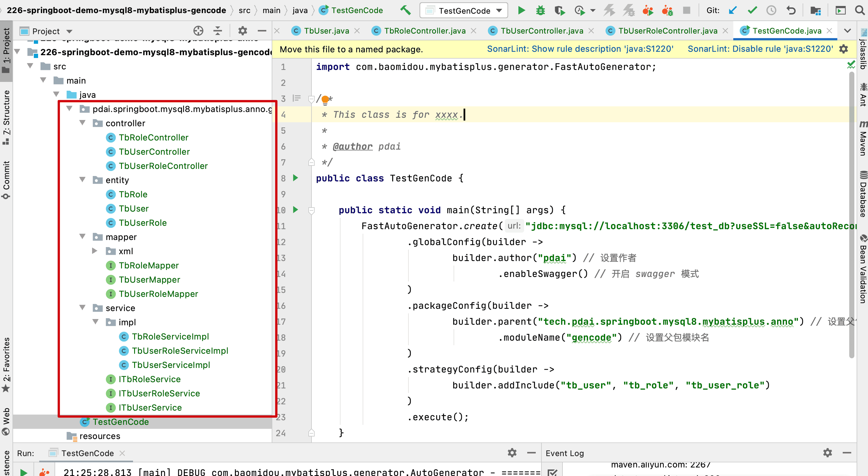Click the Run with Coverage shield icon
This screenshot has height=476, width=868.
[559, 11]
